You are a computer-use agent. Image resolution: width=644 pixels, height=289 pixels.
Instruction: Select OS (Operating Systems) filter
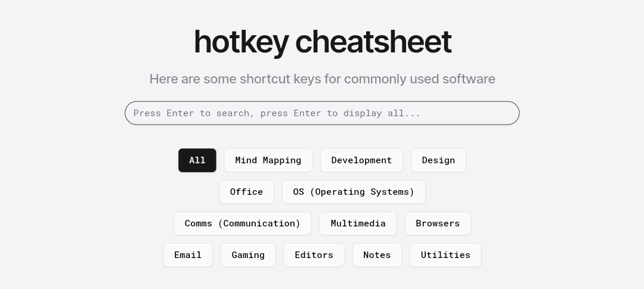[x=354, y=192]
